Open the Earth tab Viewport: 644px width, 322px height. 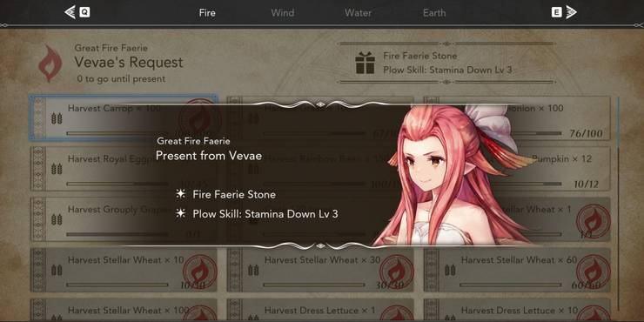click(434, 13)
